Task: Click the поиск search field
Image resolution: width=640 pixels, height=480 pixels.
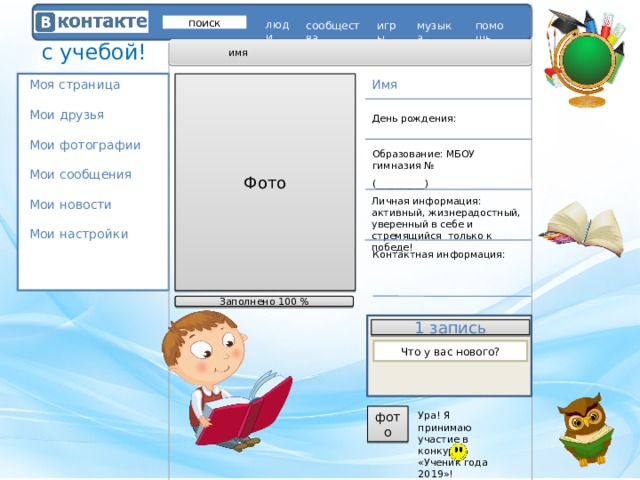Action: tap(204, 22)
